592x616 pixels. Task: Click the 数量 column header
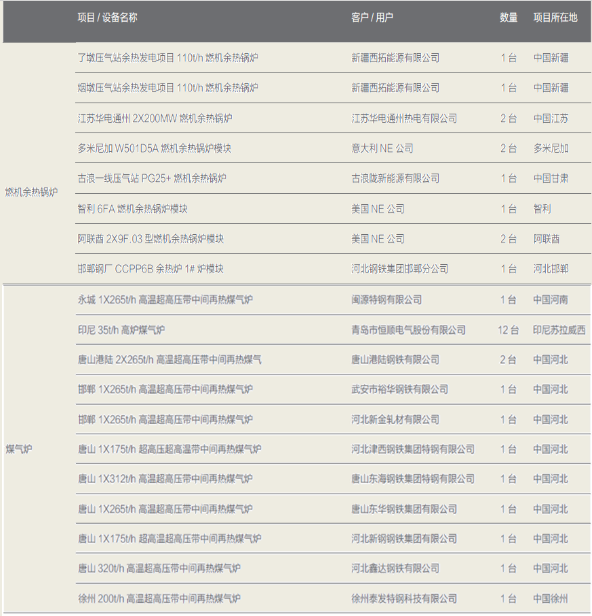coord(508,18)
